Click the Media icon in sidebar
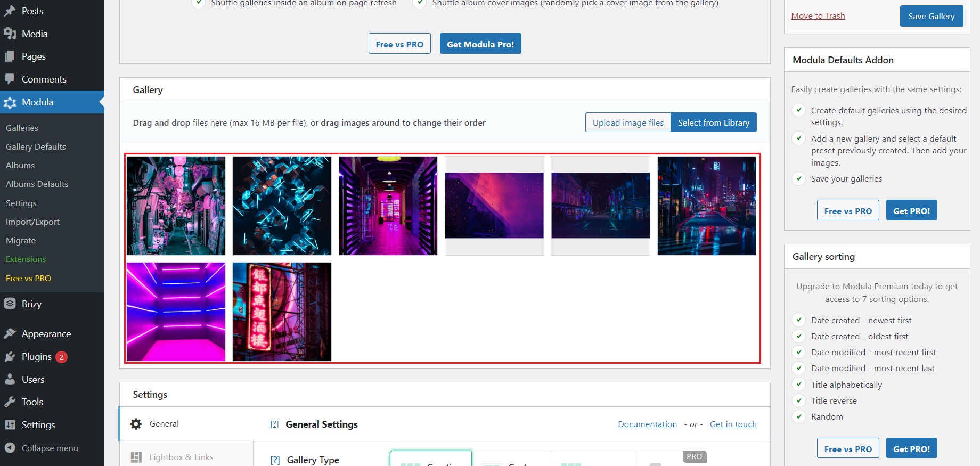Screen dimensions: 980x466 pos(10,34)
